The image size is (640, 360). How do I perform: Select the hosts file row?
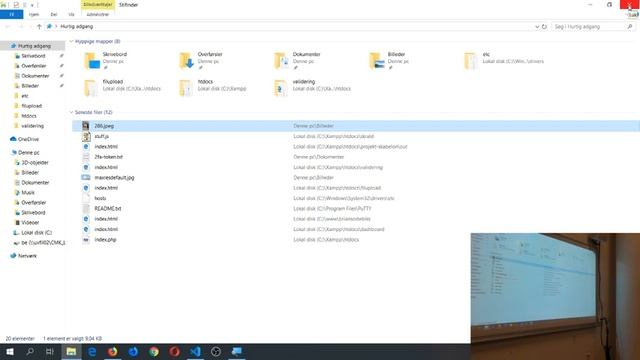tap(355, 198)
